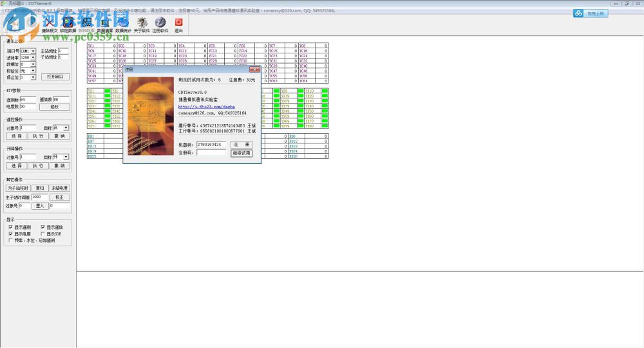The width and height of the screenshot is (644, 348).
Task: Click the red 退出 exit icon
Action: 178,24
